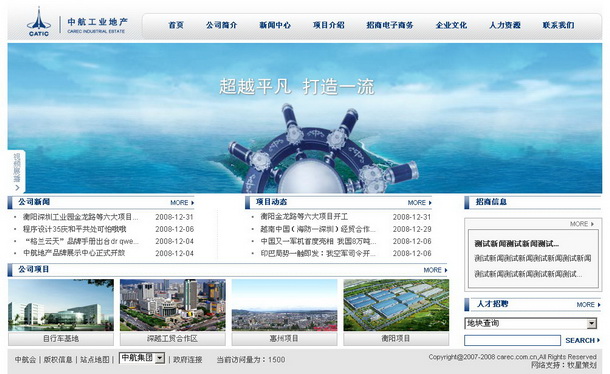The width and height of the screenshot is (610, 374).
Task: Open the 公司简介 navigation item
Action: coord(221,25)
